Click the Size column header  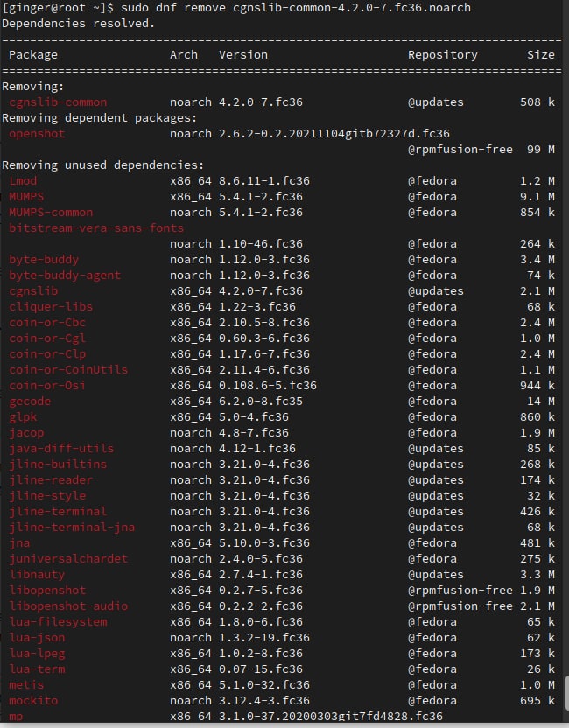(540, 55)
